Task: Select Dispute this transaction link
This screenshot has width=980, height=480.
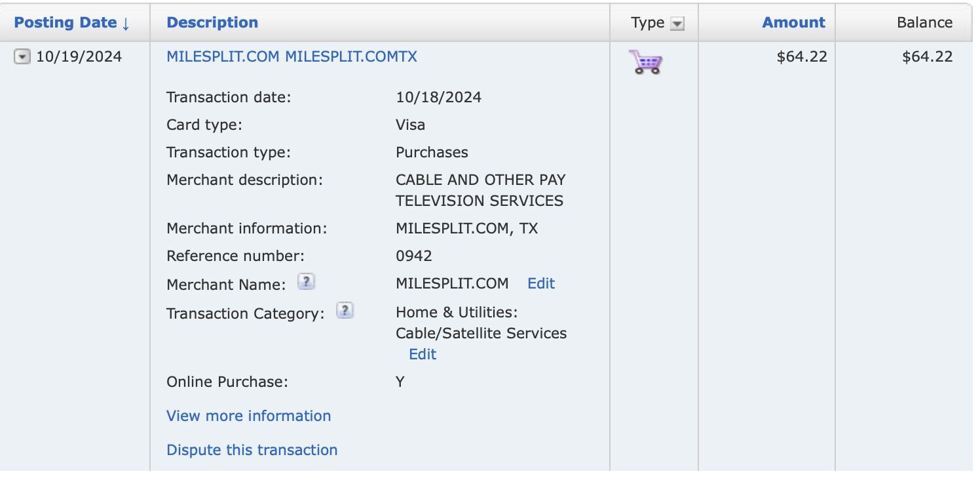Action: (x=252, y=450)
